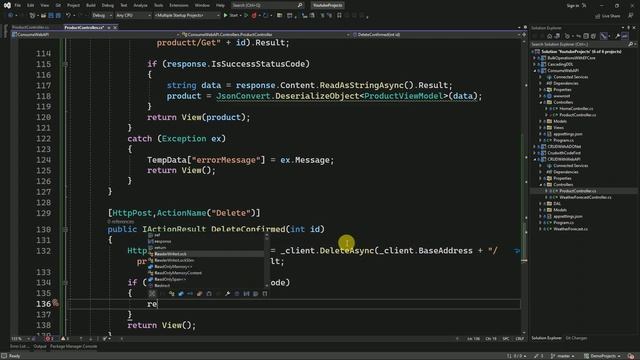The image size is (640, 360).
Task: Click the bookmark icon in the main toolbar
Action: (339, 16)
